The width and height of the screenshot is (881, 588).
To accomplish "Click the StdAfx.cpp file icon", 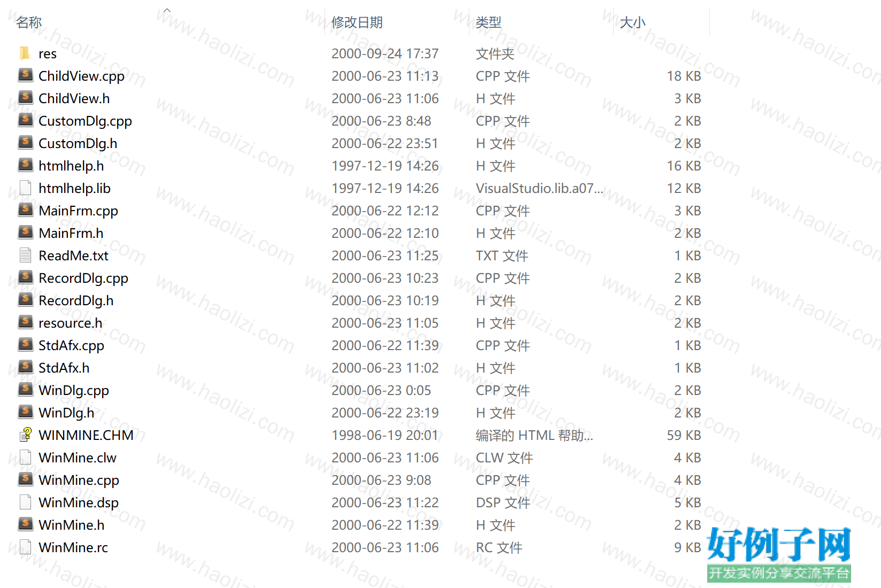I will click(25, 345).
